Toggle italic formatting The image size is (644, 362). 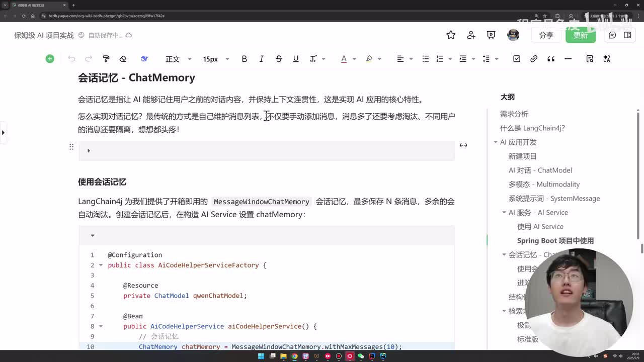(x=262, y=59)
